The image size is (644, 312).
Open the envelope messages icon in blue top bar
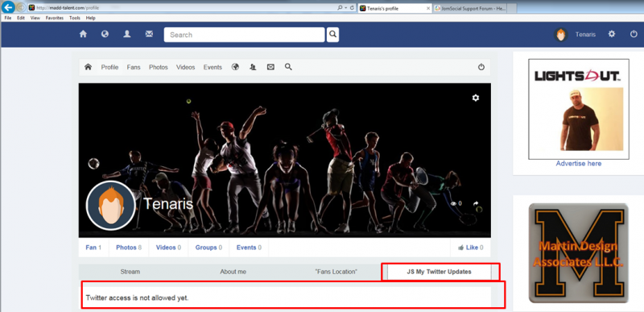coord(149,35)
